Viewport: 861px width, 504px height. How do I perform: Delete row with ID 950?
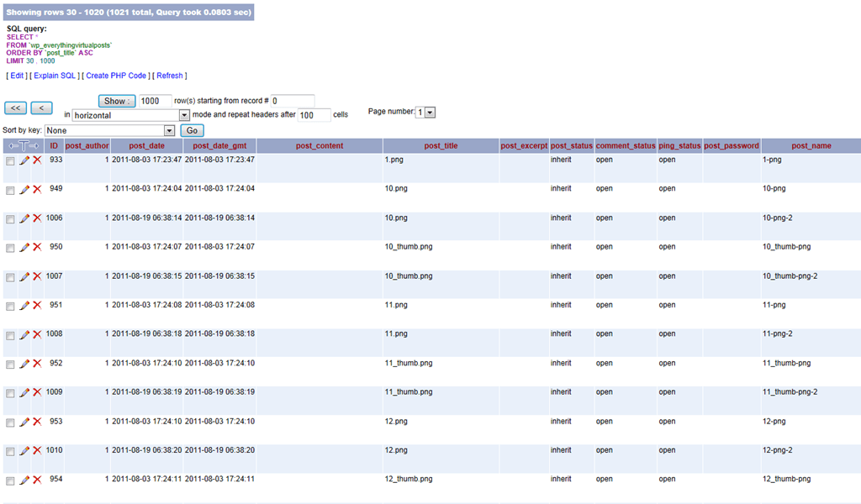tap(37, 247)
